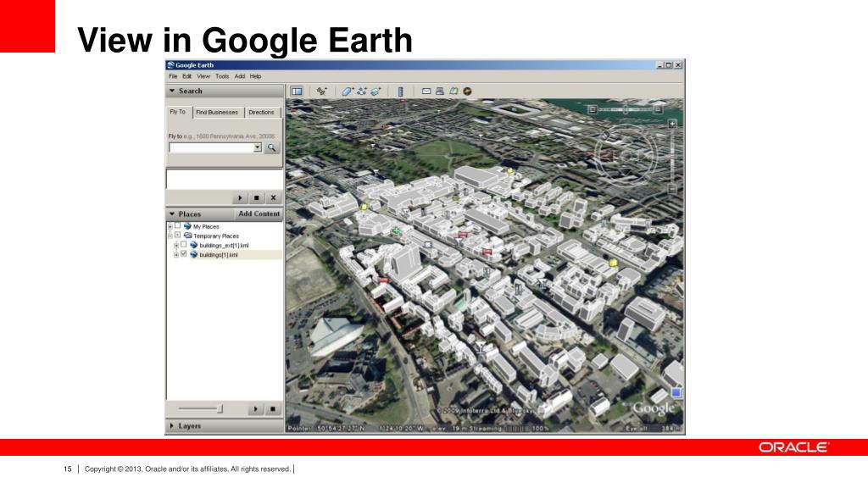Open the Ruler measurement tool
The image size is (868, 488).
400,91
